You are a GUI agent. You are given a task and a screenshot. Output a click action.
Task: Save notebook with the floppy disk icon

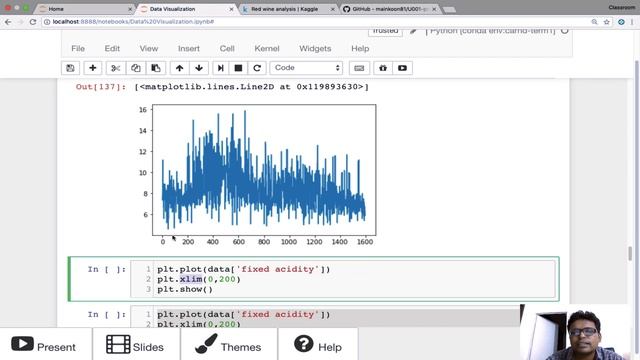tap(70, 68)
